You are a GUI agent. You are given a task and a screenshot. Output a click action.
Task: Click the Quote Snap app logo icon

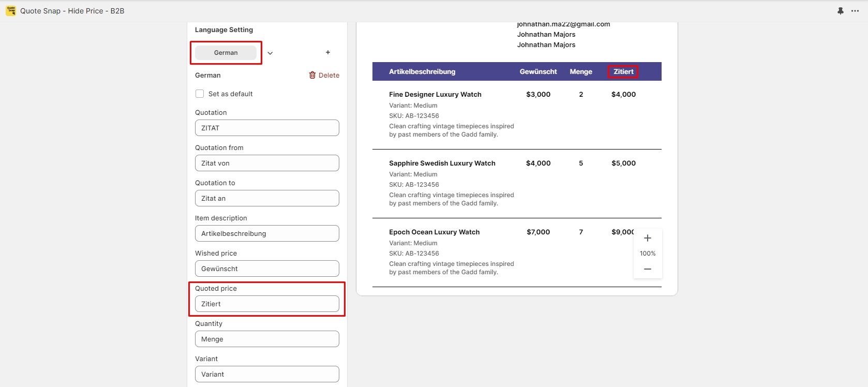tap(11, 11)
